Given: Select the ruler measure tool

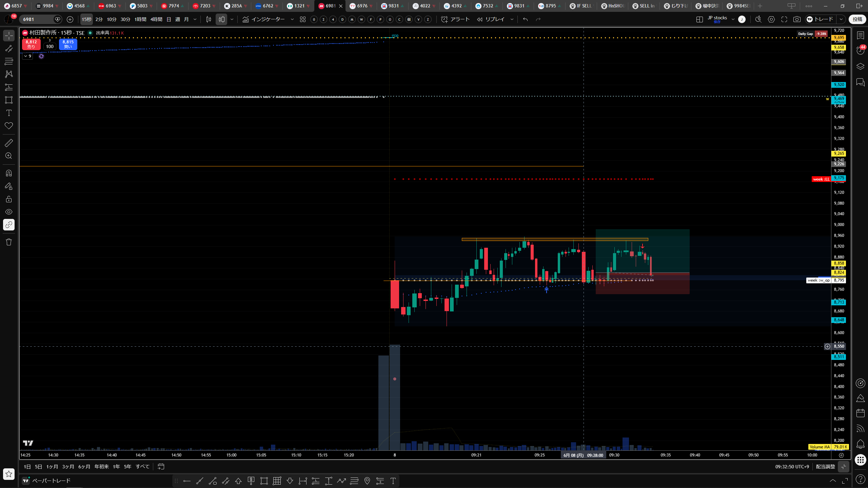Looking at the screenshot, I should [x=9, y=143].
